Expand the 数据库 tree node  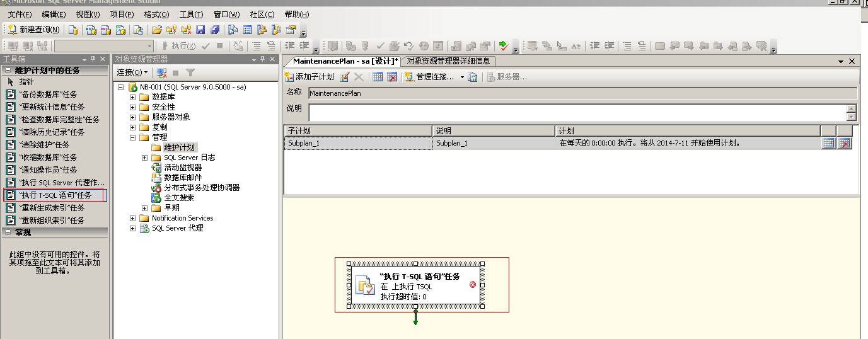(x=133, y=97)
